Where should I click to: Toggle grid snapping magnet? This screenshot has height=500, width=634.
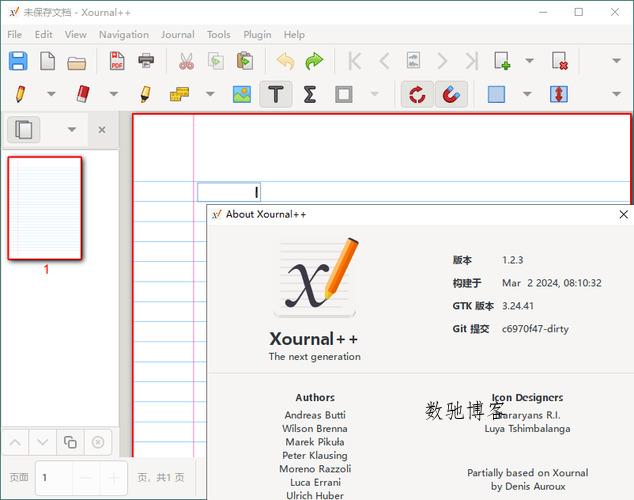tap(451, 94)
